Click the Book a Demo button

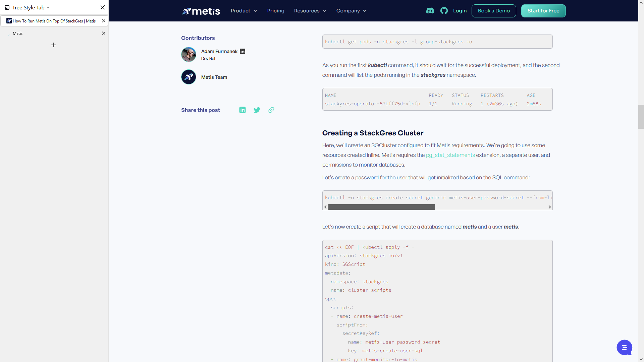494,11
